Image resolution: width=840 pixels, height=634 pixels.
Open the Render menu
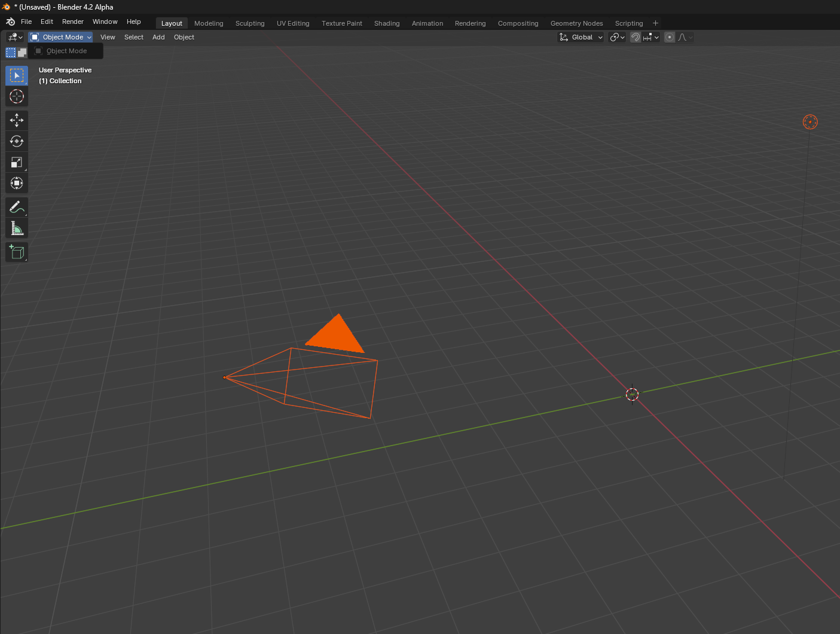(x=73, y=22)
